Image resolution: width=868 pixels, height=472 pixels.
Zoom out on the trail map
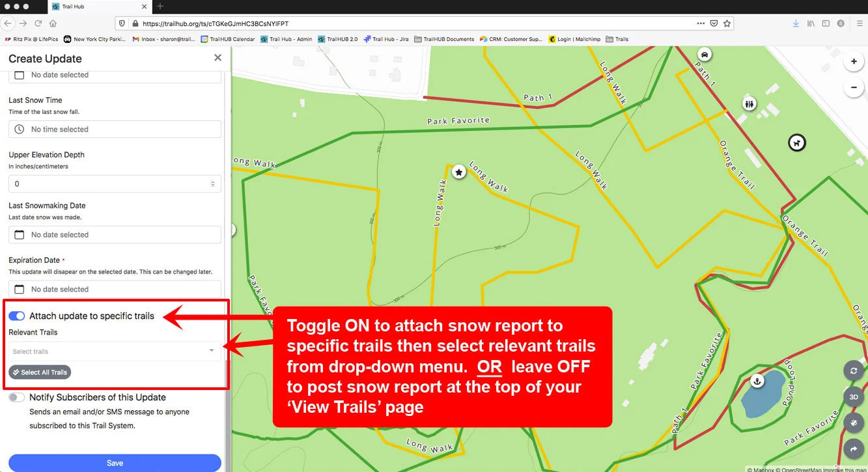[x=854, y=87]
